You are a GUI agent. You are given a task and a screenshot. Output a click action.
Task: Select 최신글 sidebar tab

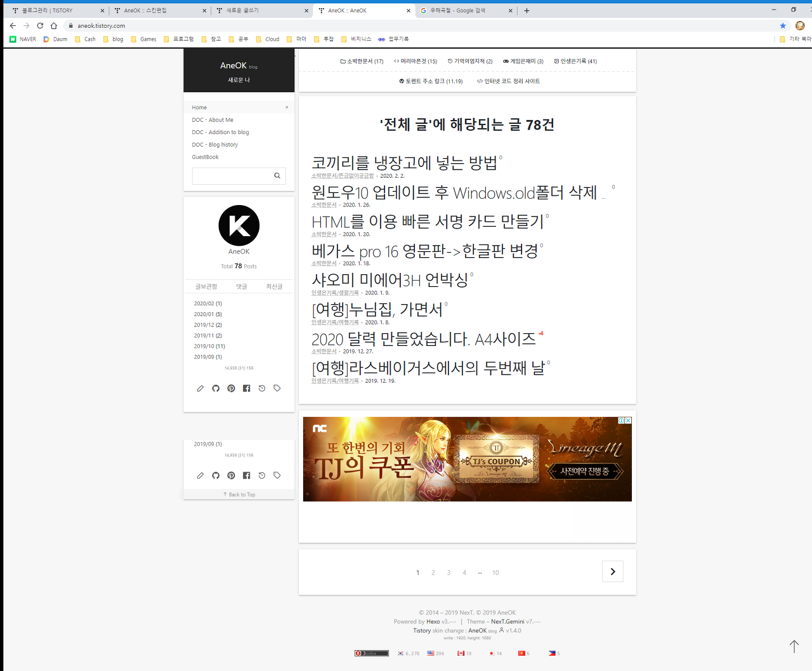click(274, 287)
